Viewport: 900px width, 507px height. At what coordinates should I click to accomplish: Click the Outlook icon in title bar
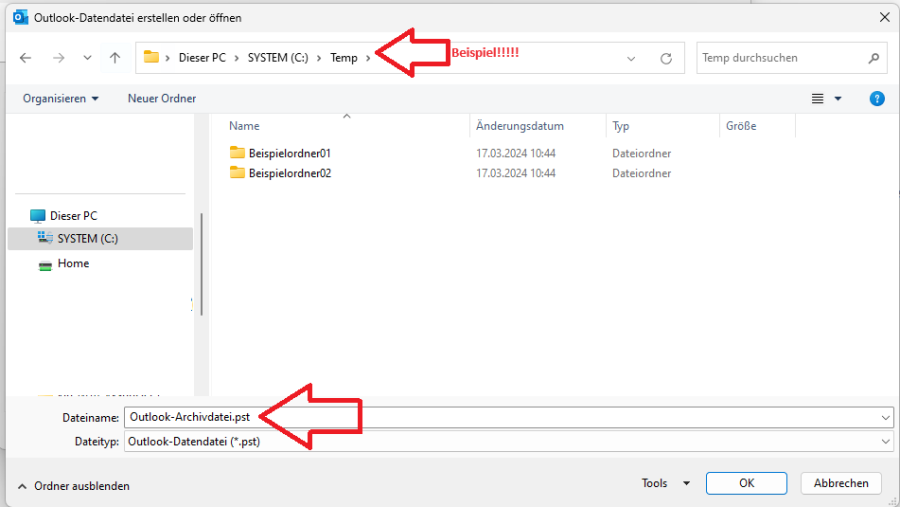[21, 18]
